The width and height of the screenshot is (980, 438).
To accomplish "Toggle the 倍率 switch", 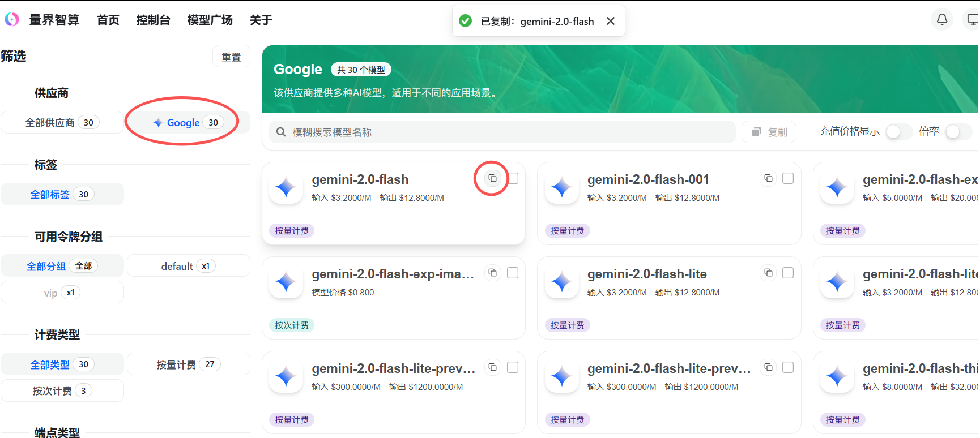I will pos(958,131).
